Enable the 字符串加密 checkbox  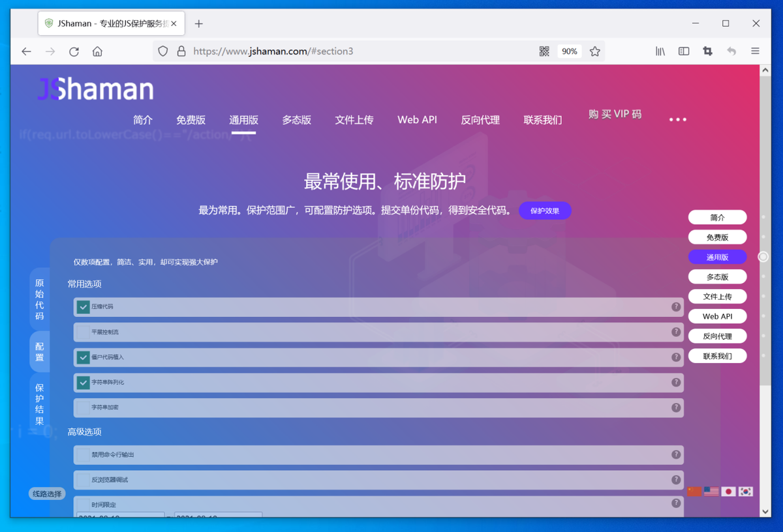coord(83,407)
